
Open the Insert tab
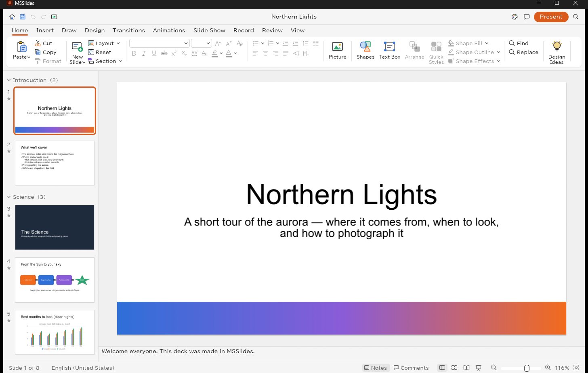pos(45,30)
